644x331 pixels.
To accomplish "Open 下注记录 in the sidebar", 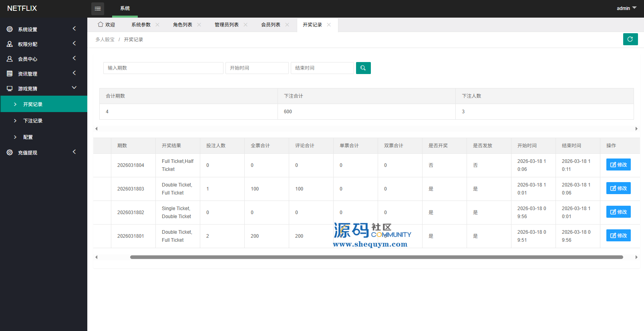I will [x=33, y=121].
